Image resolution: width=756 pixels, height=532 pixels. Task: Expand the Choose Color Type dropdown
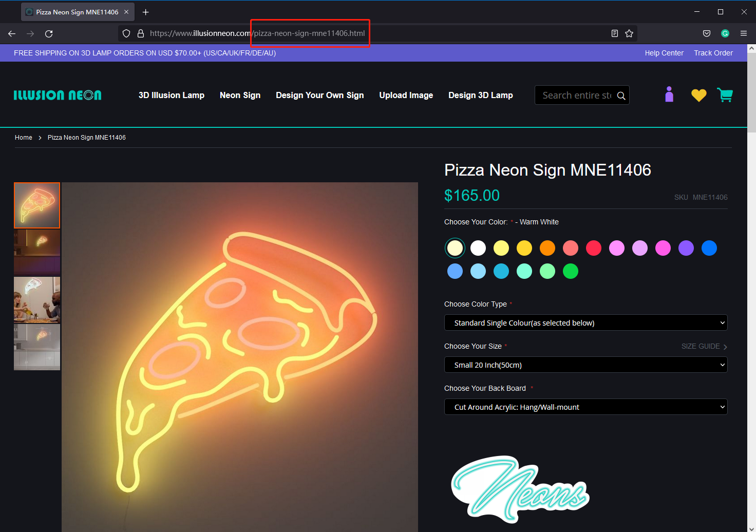(585, 323)
